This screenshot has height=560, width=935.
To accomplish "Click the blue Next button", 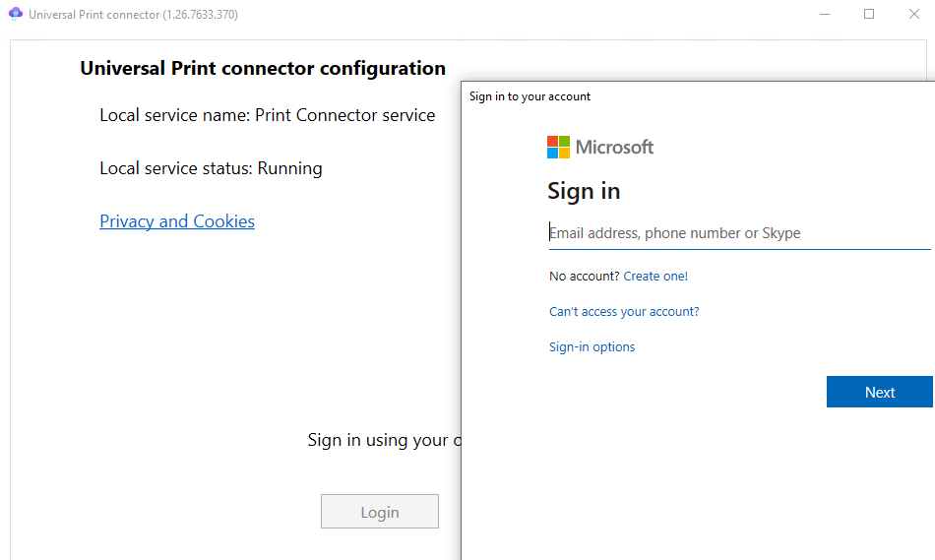I will click(x=879, y=392).
